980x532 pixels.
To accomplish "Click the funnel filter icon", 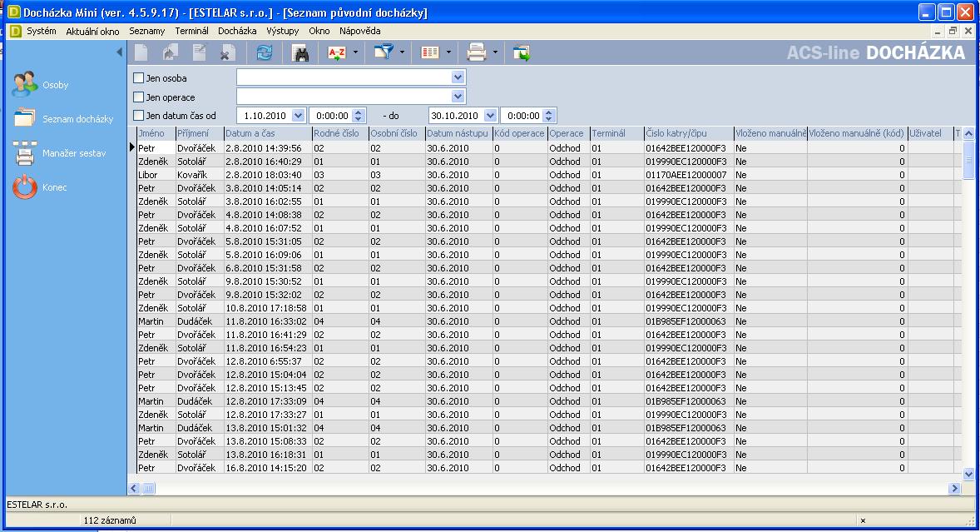I will tap(384, 53).
